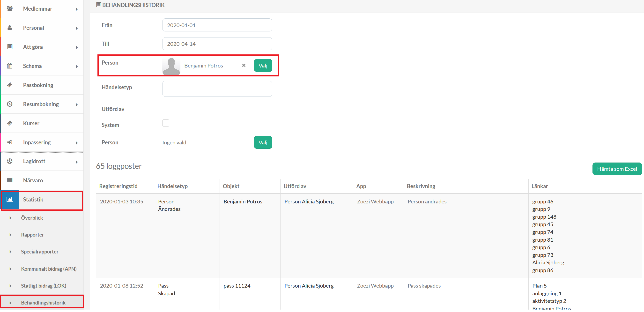Click the Medlemmar group icon in sidebar

[x=10, y=9]
